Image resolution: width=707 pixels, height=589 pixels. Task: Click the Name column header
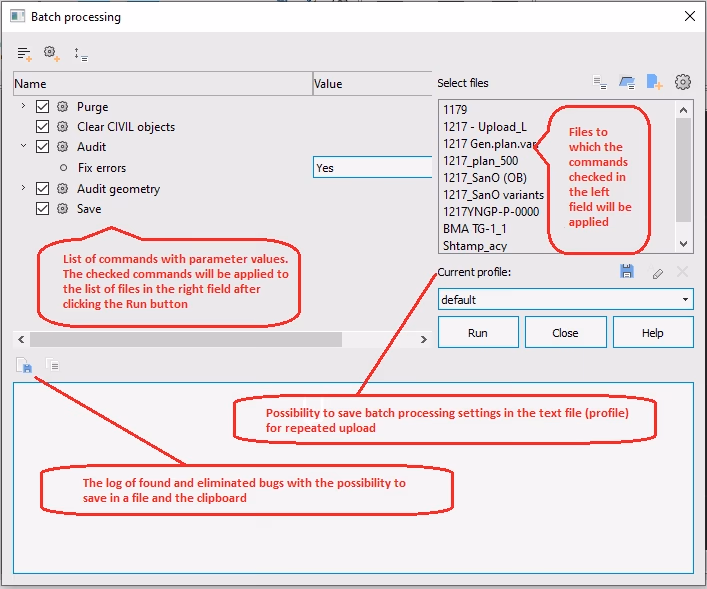click(x=163, y=83)
